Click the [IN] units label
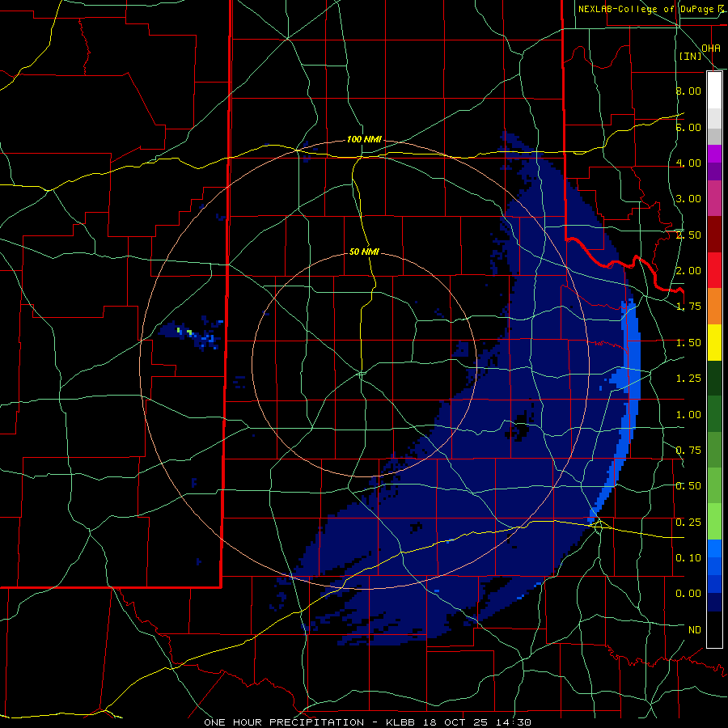This screenshot has height=728, width=728. tap(691, 56)
